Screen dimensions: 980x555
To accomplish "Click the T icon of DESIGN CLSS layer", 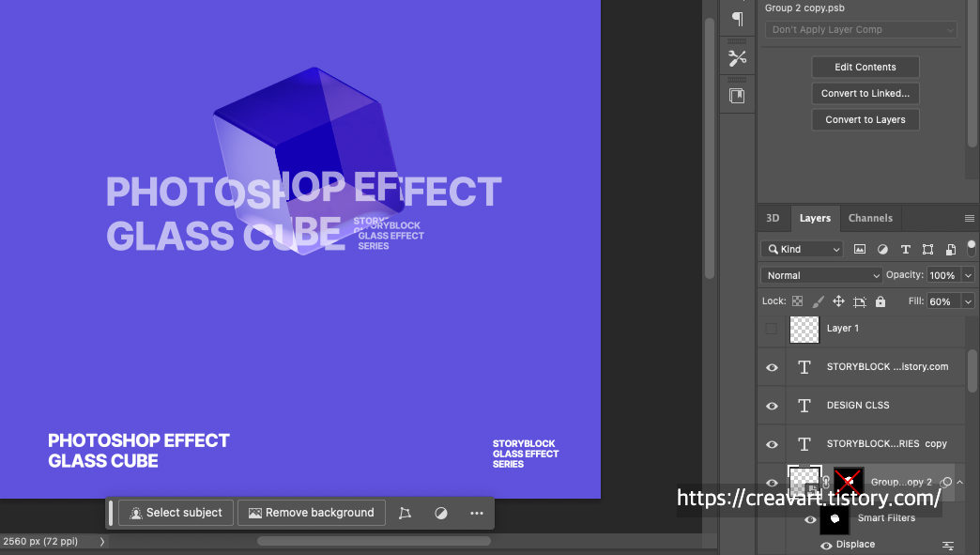I will pos(804,406).
